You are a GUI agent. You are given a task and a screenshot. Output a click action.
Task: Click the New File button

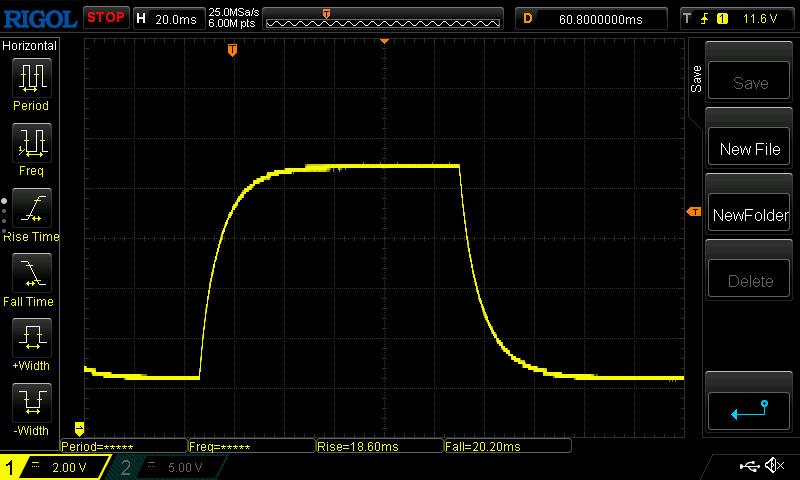click(749, 147)
